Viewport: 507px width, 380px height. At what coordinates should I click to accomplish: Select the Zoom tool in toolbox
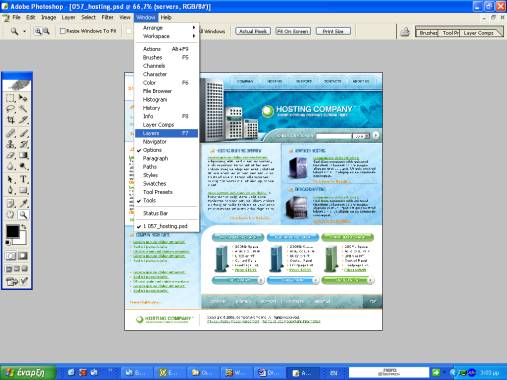point(23,215)
